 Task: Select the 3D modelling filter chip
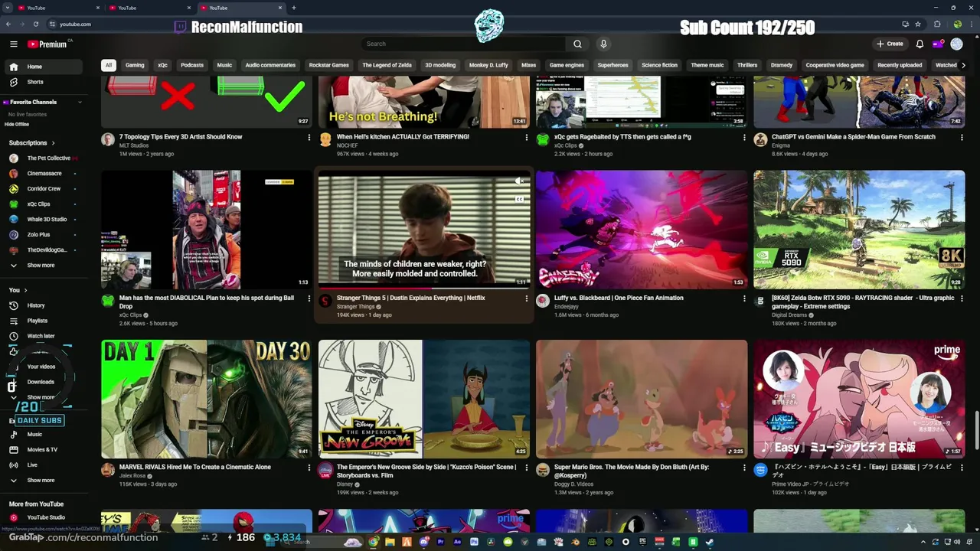point(440,65)
